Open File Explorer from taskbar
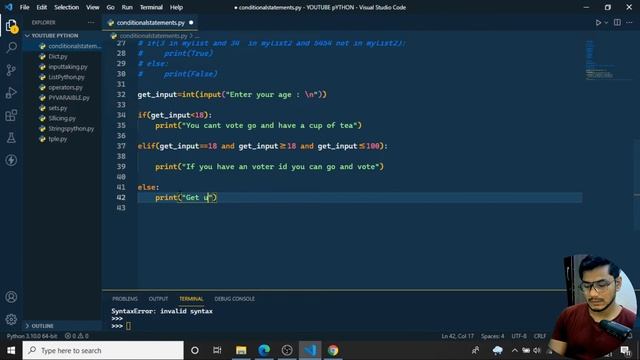 click(x=241, y=350)
